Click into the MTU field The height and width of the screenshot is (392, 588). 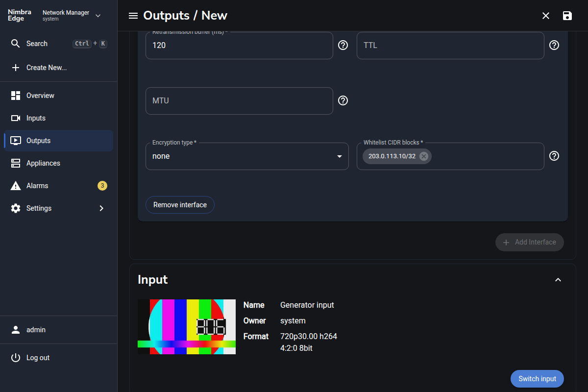tap(239, 101)
